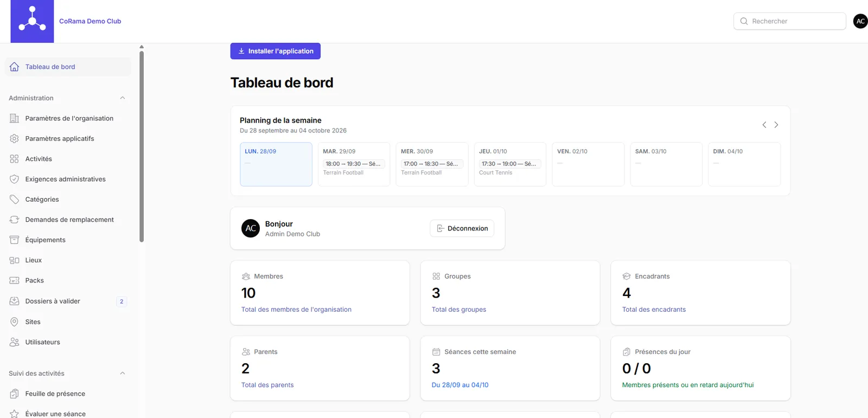Click the AC avatar in the top bar
Screen dimensions: 868x418
click(860, 21)
